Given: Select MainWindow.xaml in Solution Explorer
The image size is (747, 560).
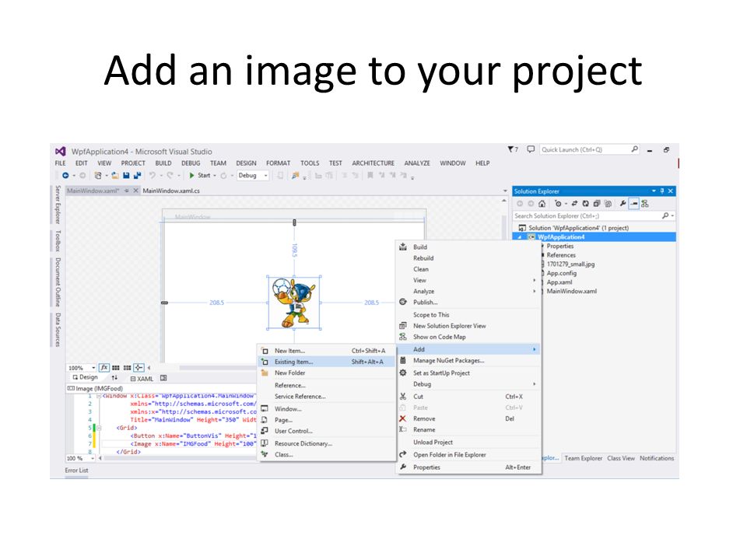Looking at the screenshot, I should coord(571,291).
